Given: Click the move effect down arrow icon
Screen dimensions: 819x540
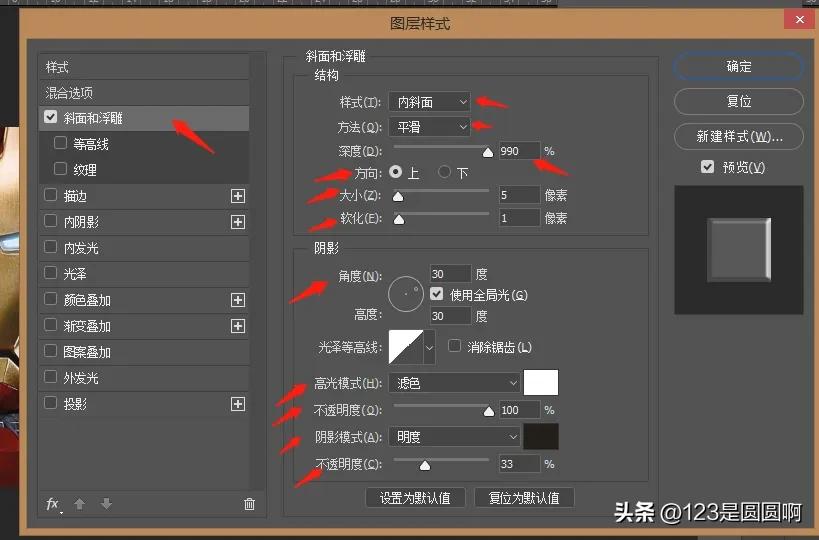Looking at the screenshot, I should [106, 504].
